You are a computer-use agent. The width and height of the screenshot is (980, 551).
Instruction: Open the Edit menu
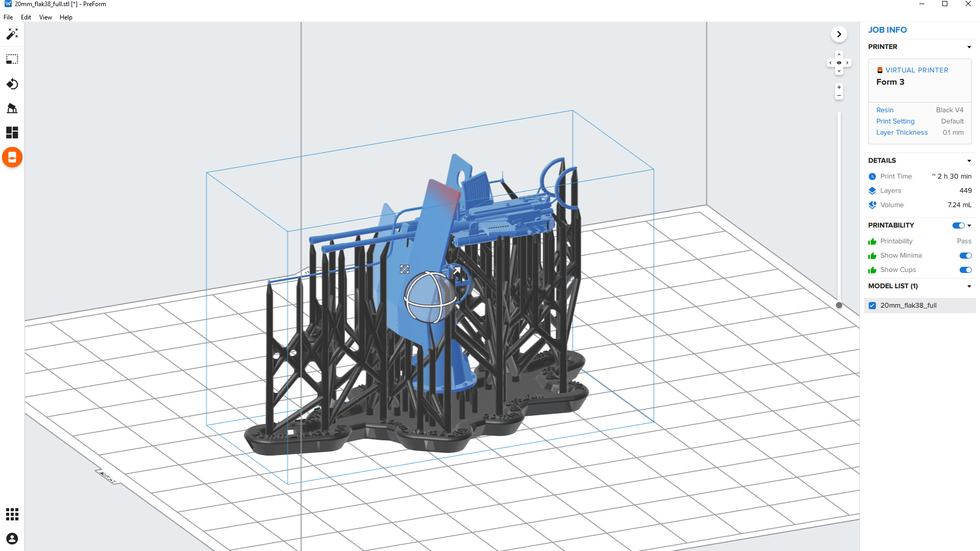coord(26,17)
